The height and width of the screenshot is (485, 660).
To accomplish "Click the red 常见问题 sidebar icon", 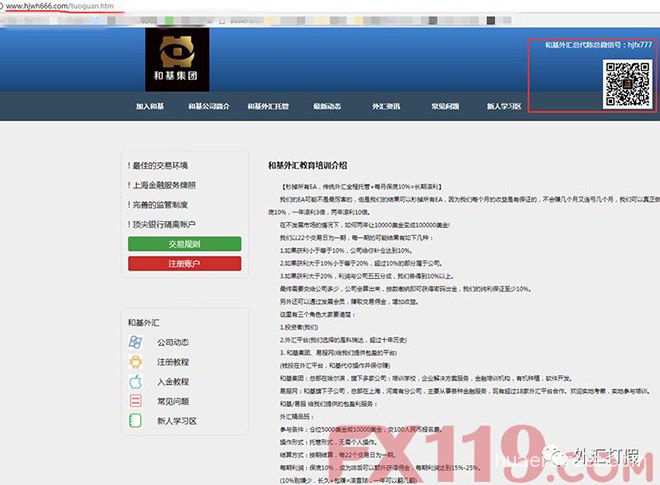I will [135, 401].
